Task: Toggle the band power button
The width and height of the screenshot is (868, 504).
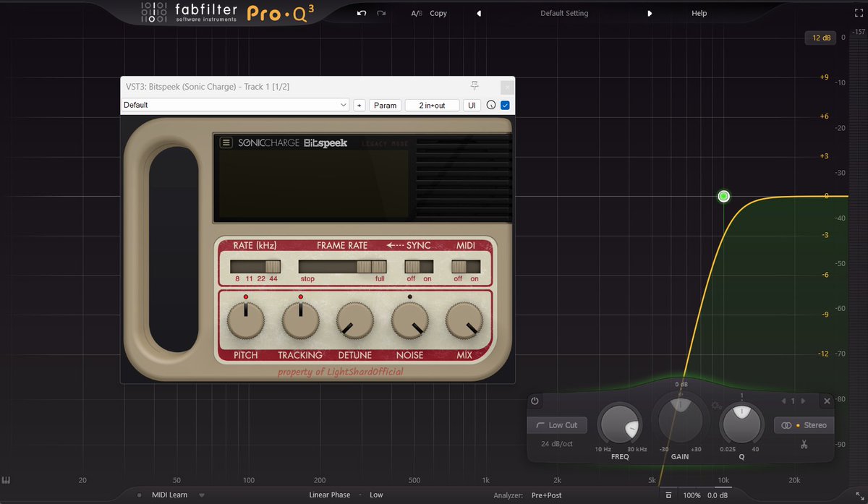Action: click(x=535, y=401)
